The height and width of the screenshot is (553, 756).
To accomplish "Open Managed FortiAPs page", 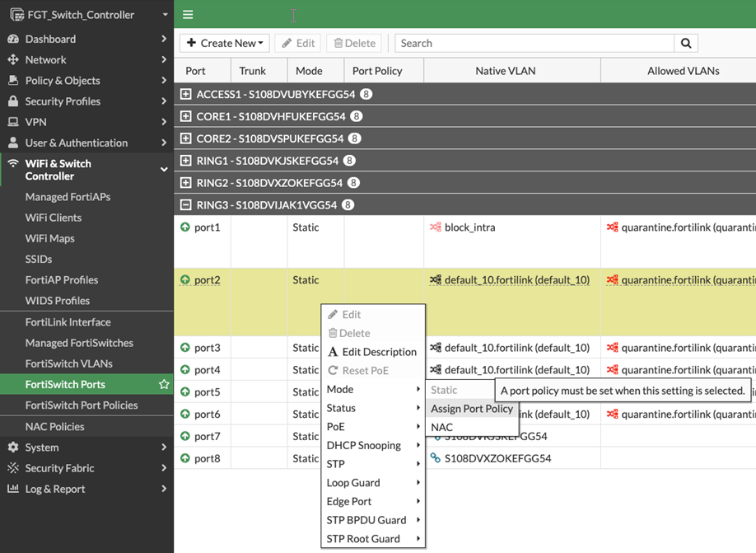I will [x=68, y=197].
